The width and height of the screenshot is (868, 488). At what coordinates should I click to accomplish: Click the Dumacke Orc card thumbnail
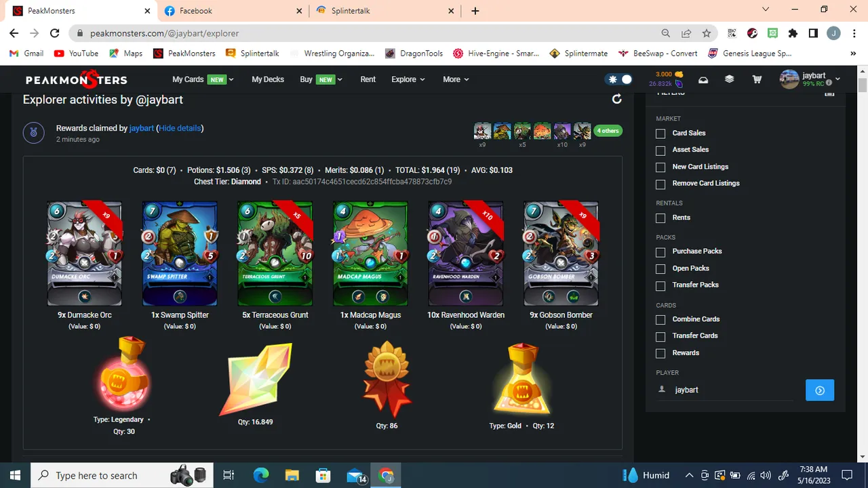pyautogui.click(x=482, y=131)
